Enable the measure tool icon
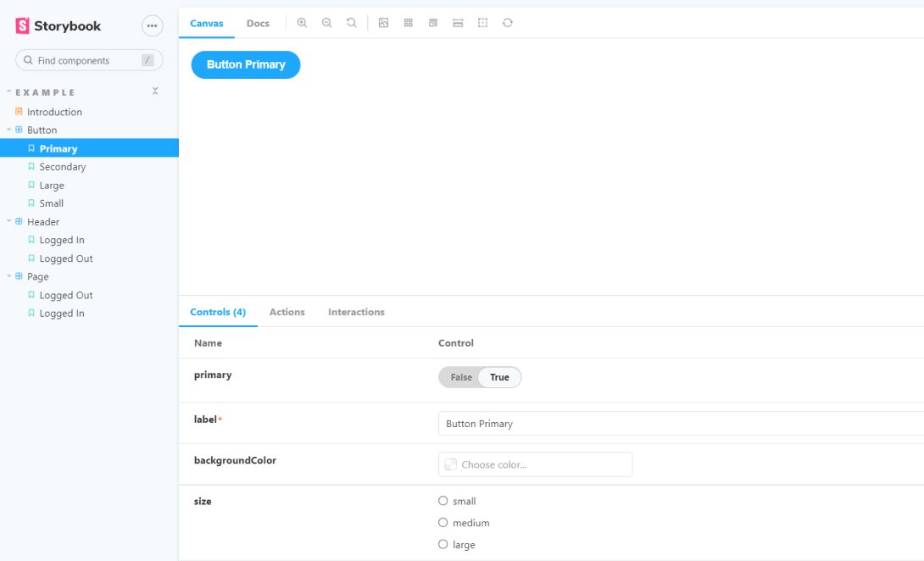Image resolution: width=924 pixels, height=561 pixels. [458, 23]
